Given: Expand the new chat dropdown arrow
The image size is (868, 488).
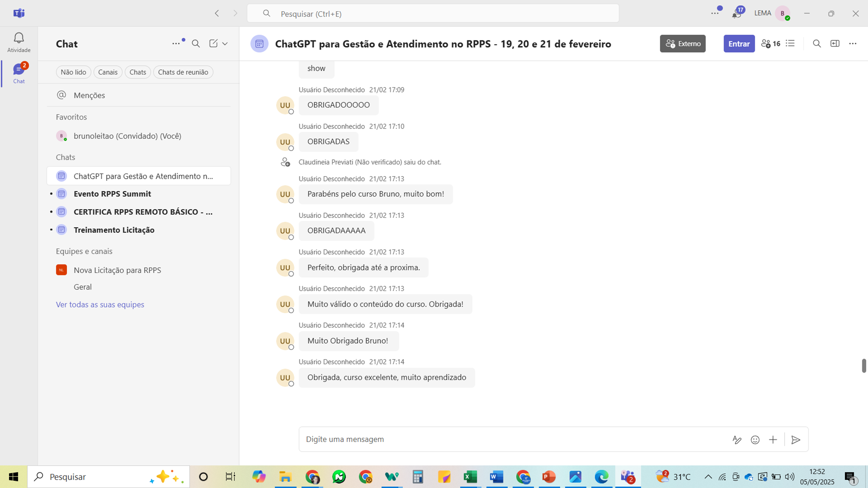Looking at the screenshot, I should tap(225, 43).
